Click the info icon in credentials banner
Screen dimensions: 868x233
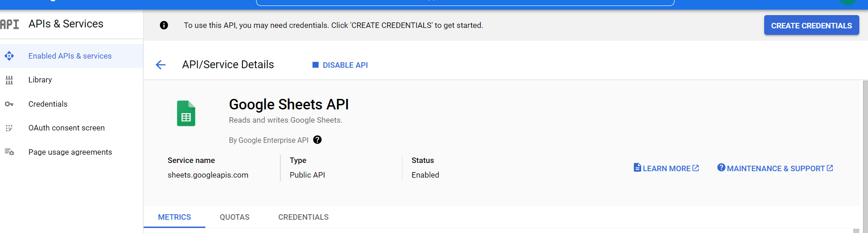click(164, 26)
